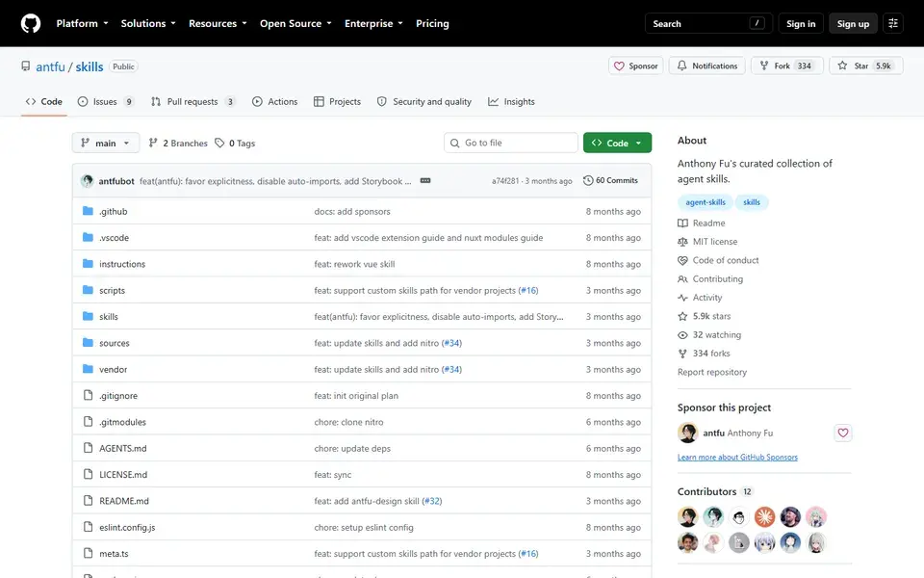The width and height of the screenshot is (924, 578).
Task: Open the 60 Commits history link
Action: pyautogui.click(x=610, y=180)
